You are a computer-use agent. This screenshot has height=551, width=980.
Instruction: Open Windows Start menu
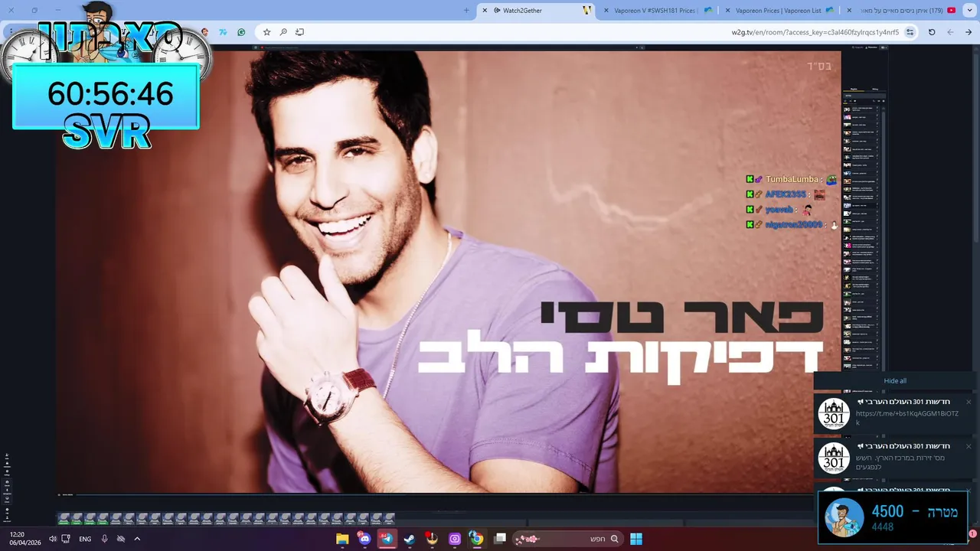[x=636, y=539]
